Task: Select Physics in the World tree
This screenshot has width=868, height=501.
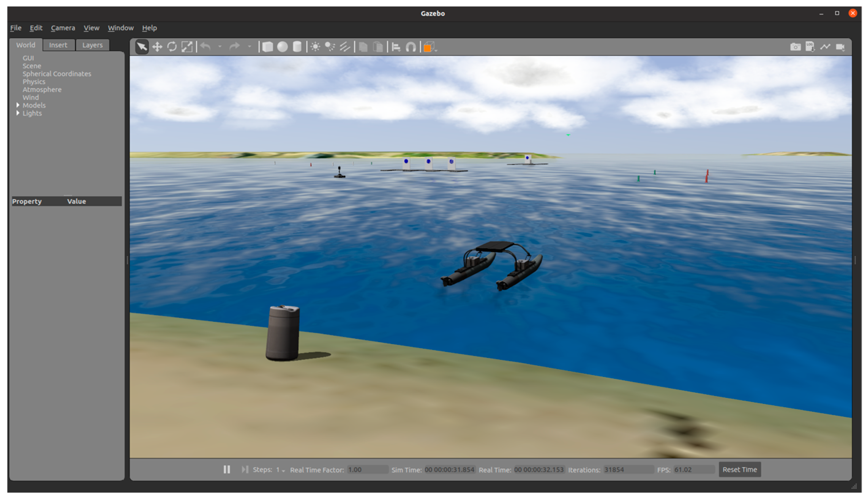Action: coord(34,81)
